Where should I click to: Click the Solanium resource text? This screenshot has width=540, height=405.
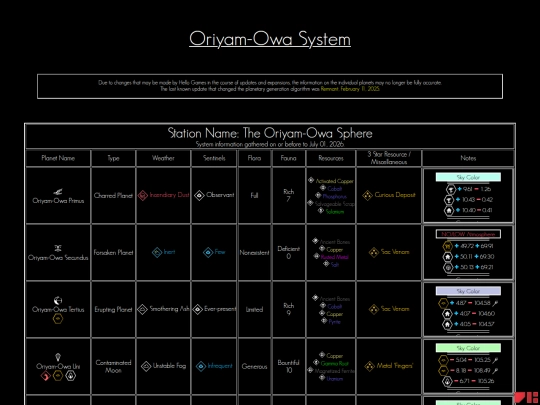(x=335, y=211)
